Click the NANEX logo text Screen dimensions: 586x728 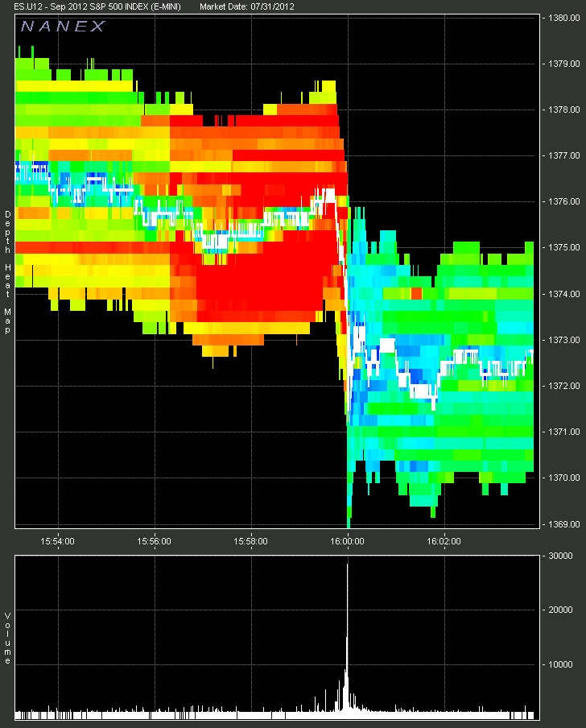[x=63, y=27]
